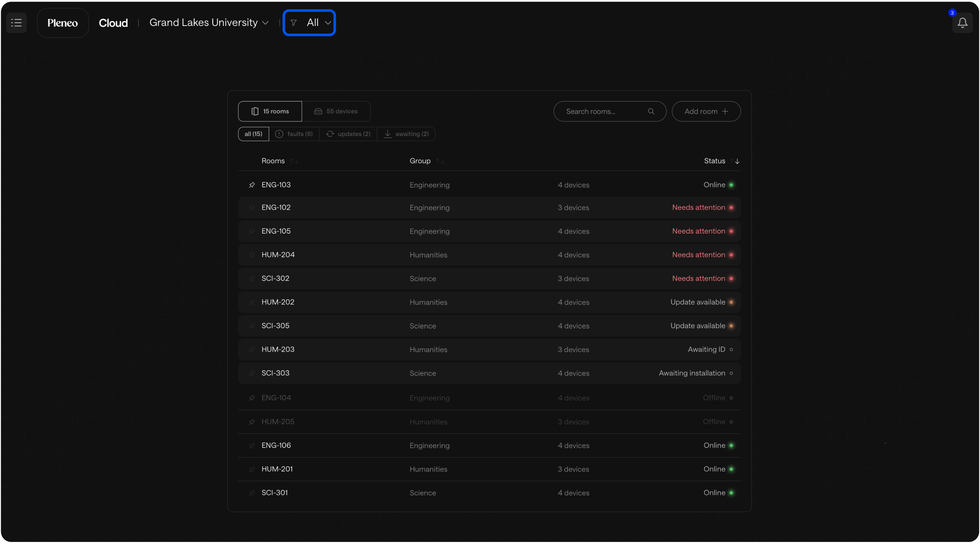Sort by the Group column arrows
The image size is (980, 544).
coord(440,161)
